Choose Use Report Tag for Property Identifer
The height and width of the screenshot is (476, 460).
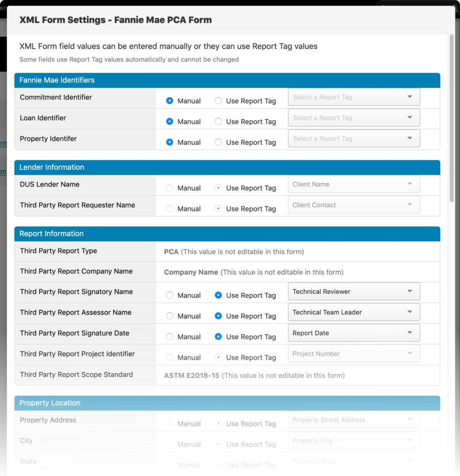click(x=218, y=142)
